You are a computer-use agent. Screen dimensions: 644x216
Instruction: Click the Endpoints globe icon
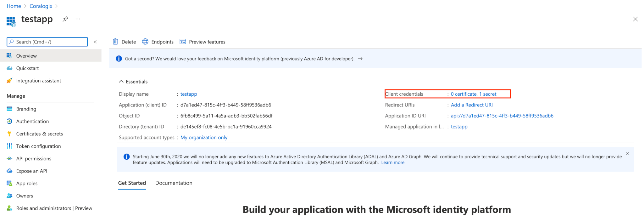(x=145, y=42)
